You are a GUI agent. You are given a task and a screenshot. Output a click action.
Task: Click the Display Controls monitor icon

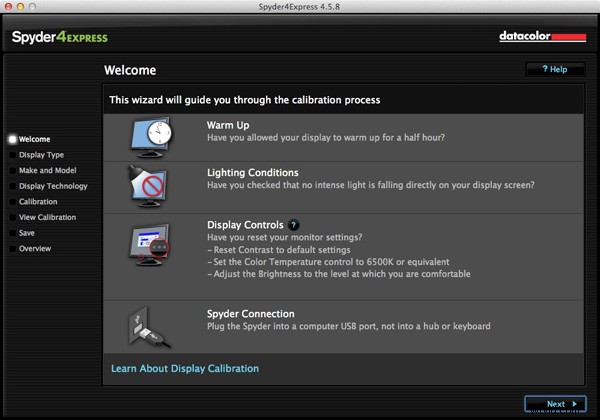point(149,245)
